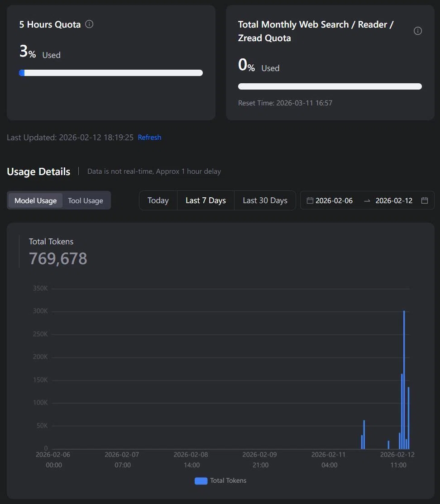Click the Refresh link

point(149,137)
